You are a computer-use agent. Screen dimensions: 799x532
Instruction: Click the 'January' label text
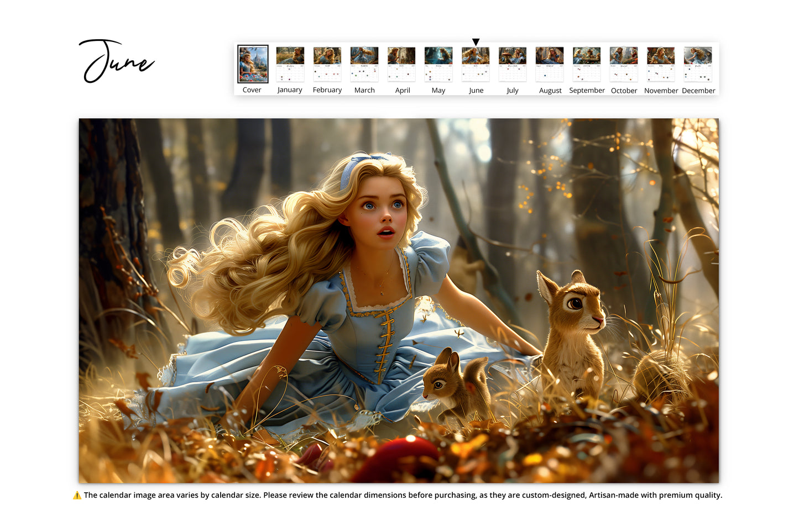pyautogui.click(x=290, y=90)
